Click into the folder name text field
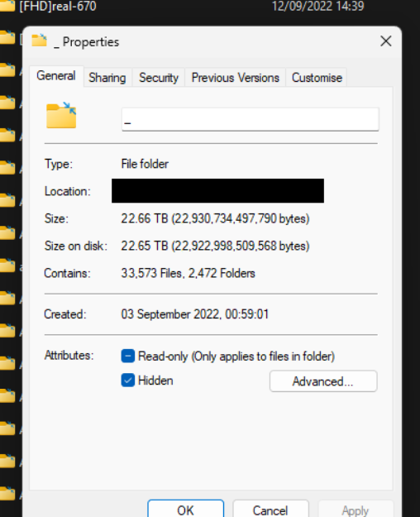The width and height of the screenshot is (420, 517). [251, 119]
